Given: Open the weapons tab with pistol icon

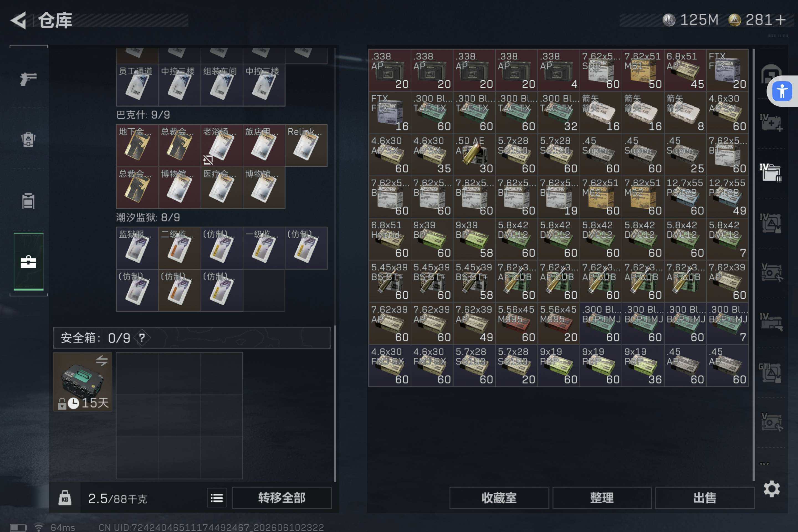Looking at the screenshot, I should click(x=28, y=79).
